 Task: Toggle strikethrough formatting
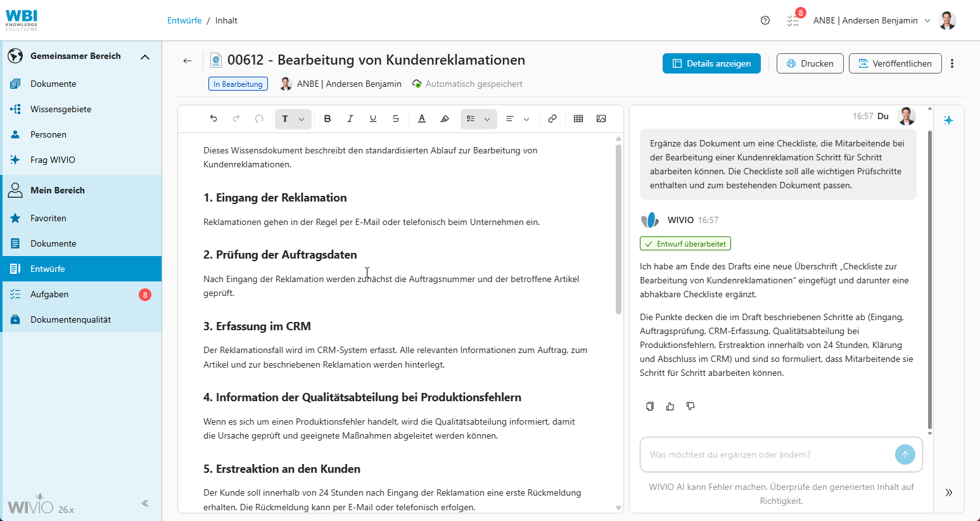396,119
